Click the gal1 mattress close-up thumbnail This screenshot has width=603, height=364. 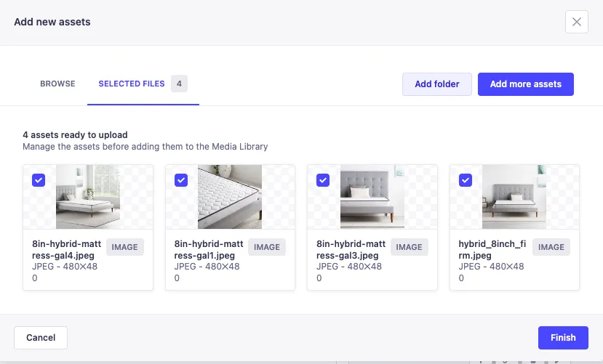230,197
